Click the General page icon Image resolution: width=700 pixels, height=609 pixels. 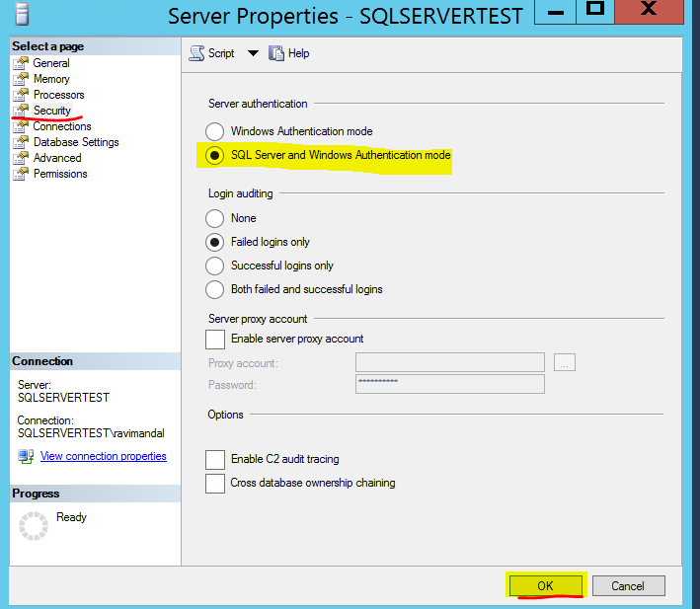pyautogui.click(x=21, y=63)
